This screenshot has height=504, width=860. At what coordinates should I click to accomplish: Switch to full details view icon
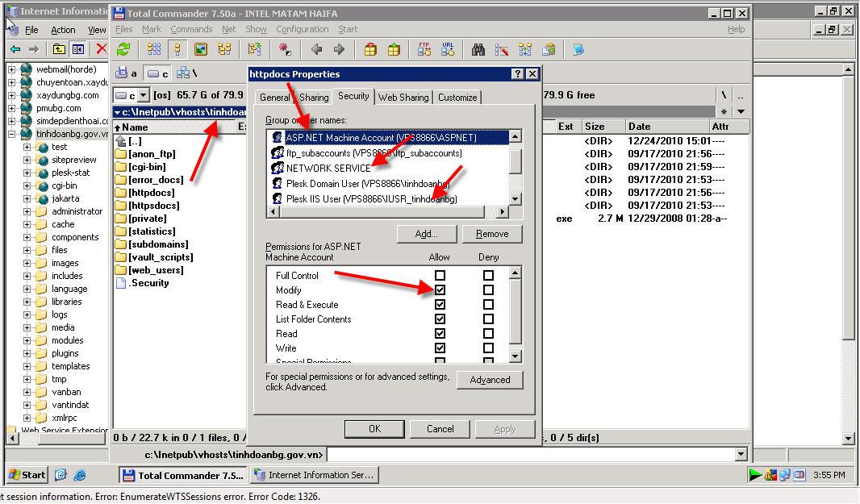pyautogui.click(x=177, y=49)
